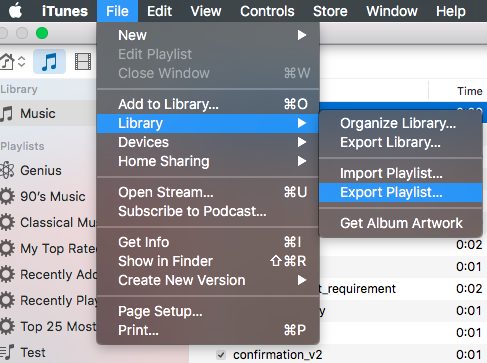Click the gear icon beside Classical Music
487x363 pixels.
click(7, 222)
